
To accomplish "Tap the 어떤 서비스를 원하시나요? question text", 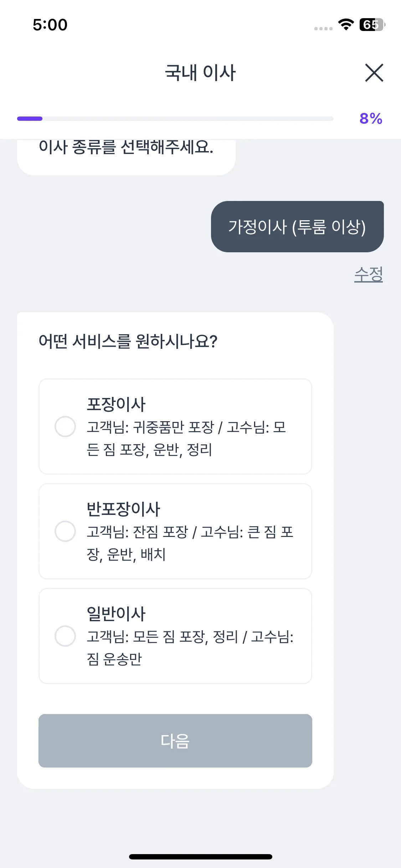I will (128, 341).
